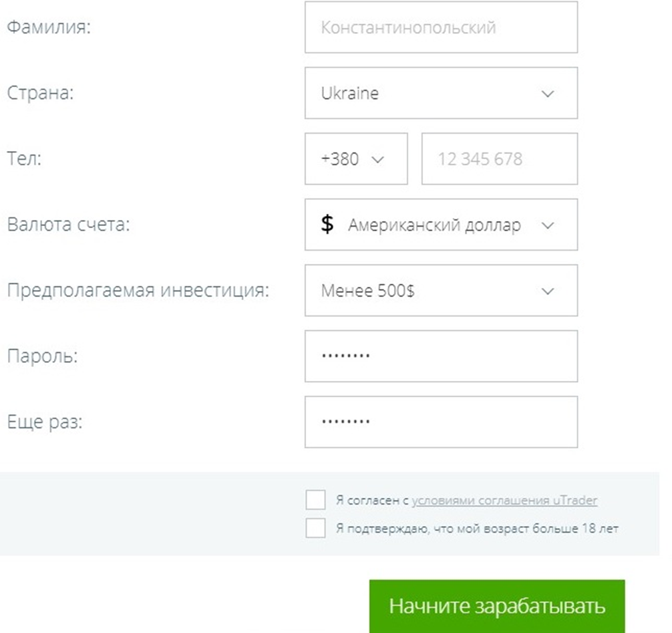Click the Валюта счета: label
The height and width of the screenshot is (633, 672).
[x=69, y=225]
